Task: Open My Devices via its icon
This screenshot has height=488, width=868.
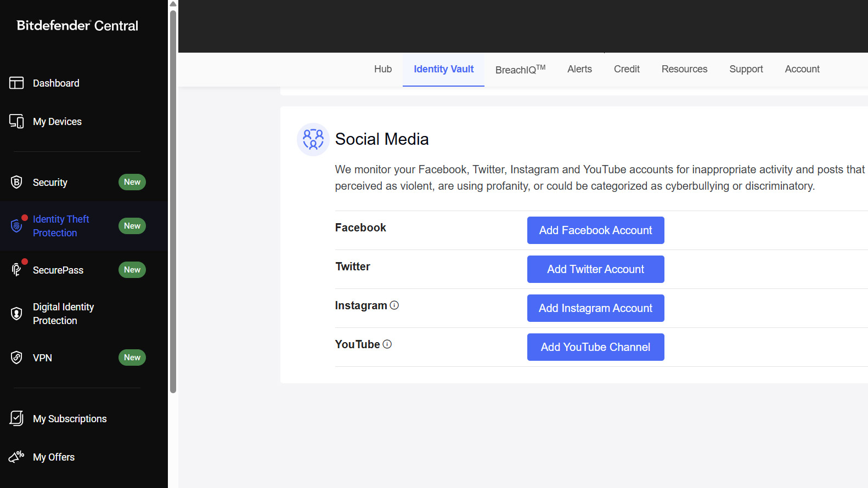Action: click(x=16, y=121)
